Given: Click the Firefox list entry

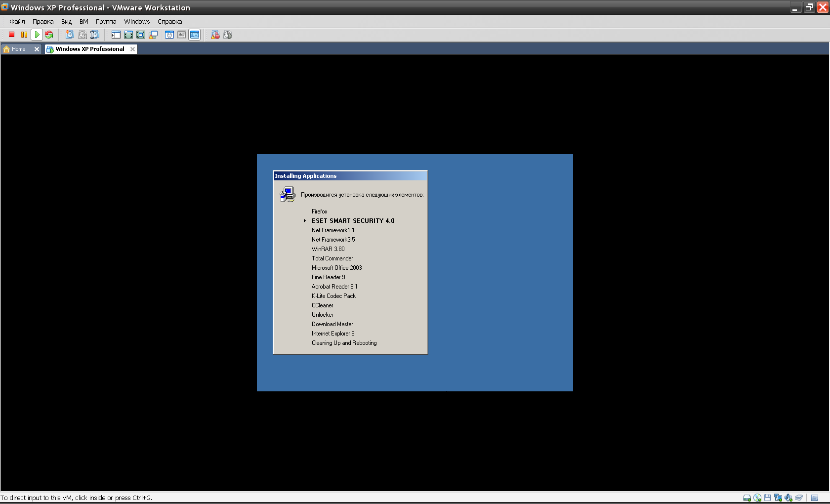Looking at the screenshot, I should click(319, 211).
